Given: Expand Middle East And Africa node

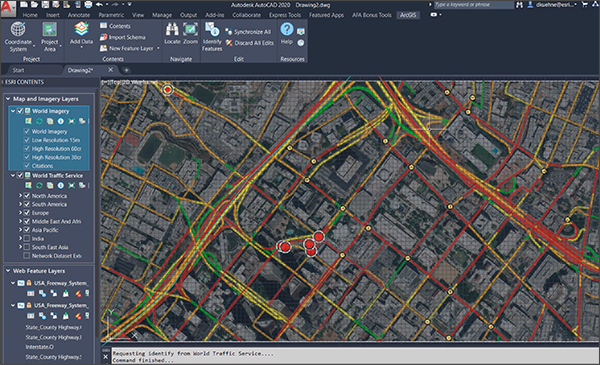Looking at the screenshot, I should point(20,221).
